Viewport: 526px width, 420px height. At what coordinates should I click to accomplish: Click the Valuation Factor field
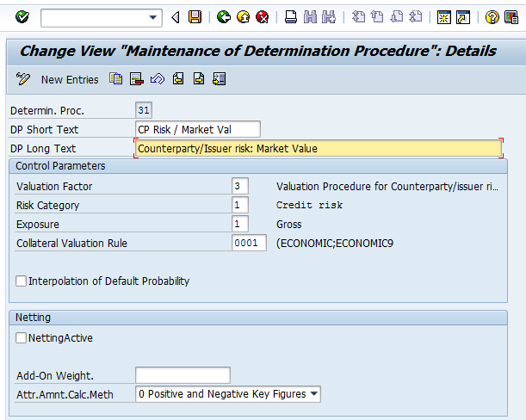coord(240,186)
